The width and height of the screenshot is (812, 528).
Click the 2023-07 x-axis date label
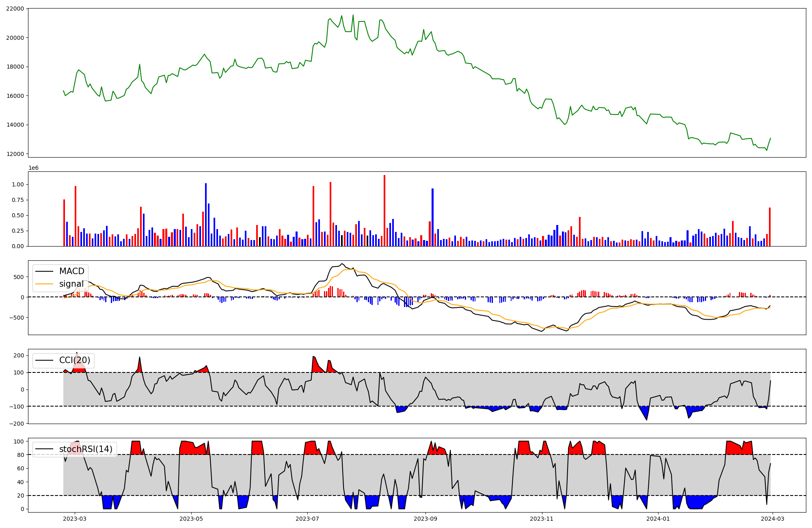[x=307, y=519]
